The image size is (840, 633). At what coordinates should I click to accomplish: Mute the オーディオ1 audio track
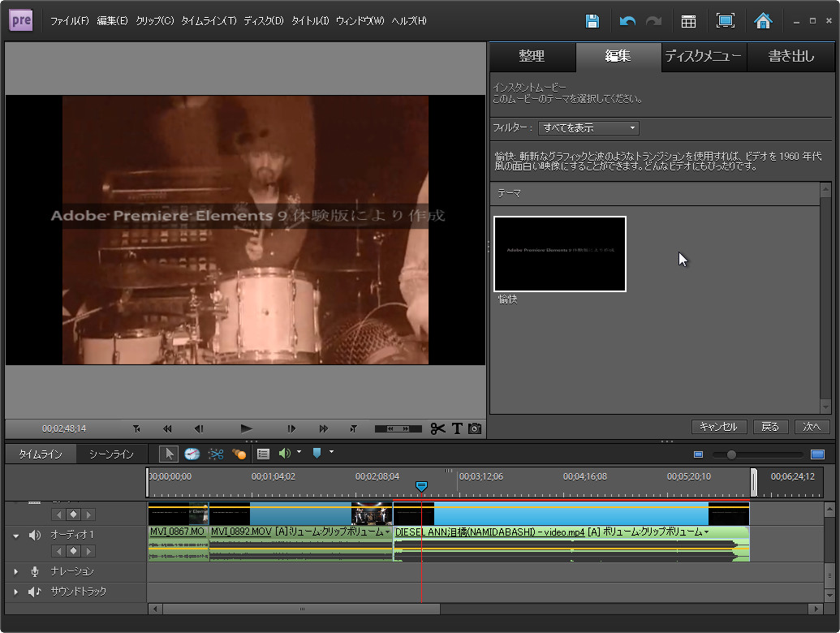pyautogui.click(x=32, y=536)
